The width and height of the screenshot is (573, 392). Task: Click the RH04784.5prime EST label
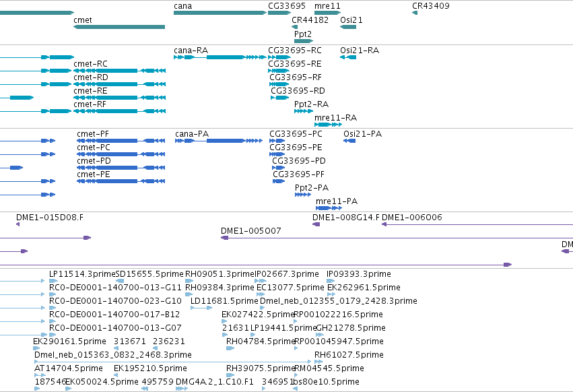click(x=261, y=342)
